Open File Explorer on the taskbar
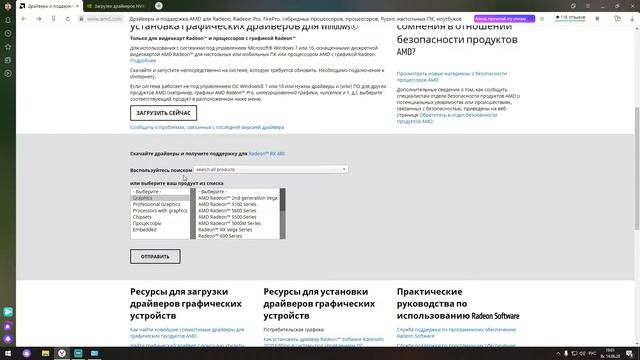The image size is (640, 360). pyautogui.click(x=45, y=353)
